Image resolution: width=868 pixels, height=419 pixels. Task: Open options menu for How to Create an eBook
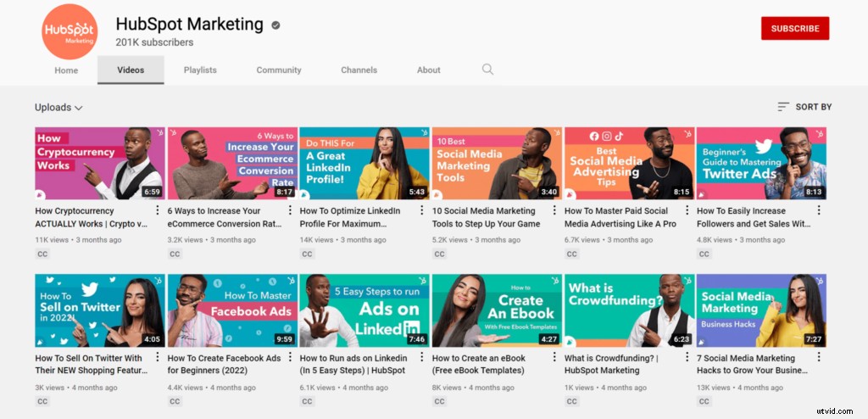[554, 357]
